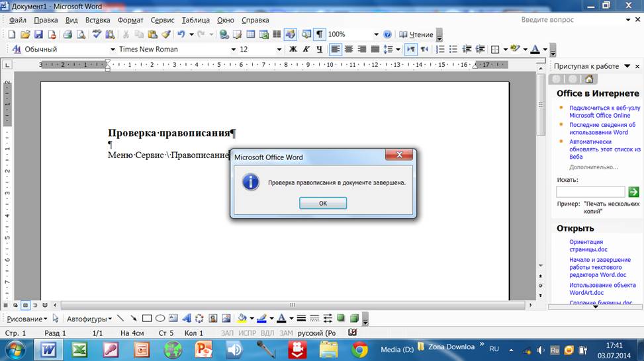Insert a hyperlink with the globe icon
This screenshot has width=644, height=361.
[224, 34]
